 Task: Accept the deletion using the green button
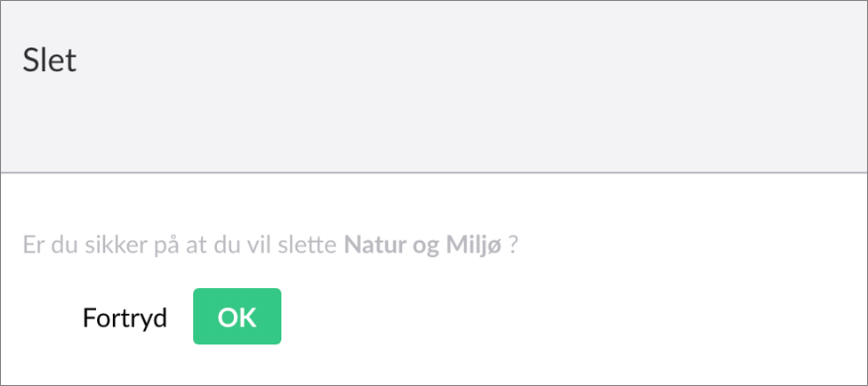237,317
